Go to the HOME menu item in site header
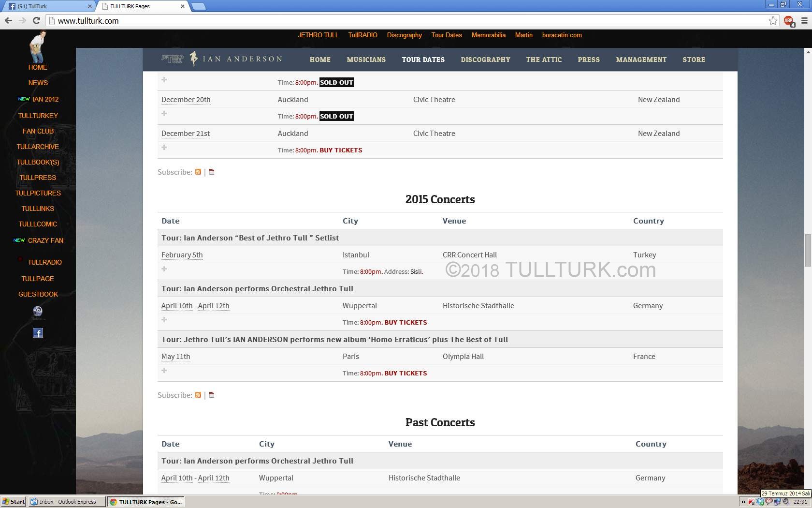 pyautogui.click(x=320, y=60)
